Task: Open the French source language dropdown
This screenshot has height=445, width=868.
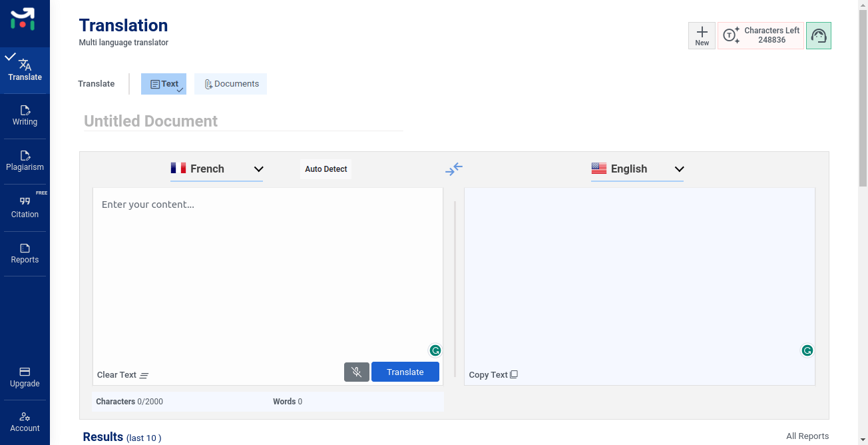Action: pyautogui.click(x=259, y=169)
